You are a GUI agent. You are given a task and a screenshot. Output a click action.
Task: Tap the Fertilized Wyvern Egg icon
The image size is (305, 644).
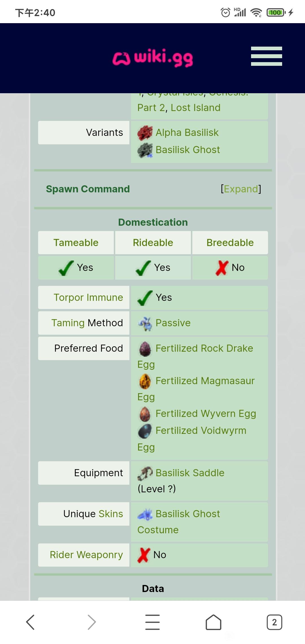145,414
